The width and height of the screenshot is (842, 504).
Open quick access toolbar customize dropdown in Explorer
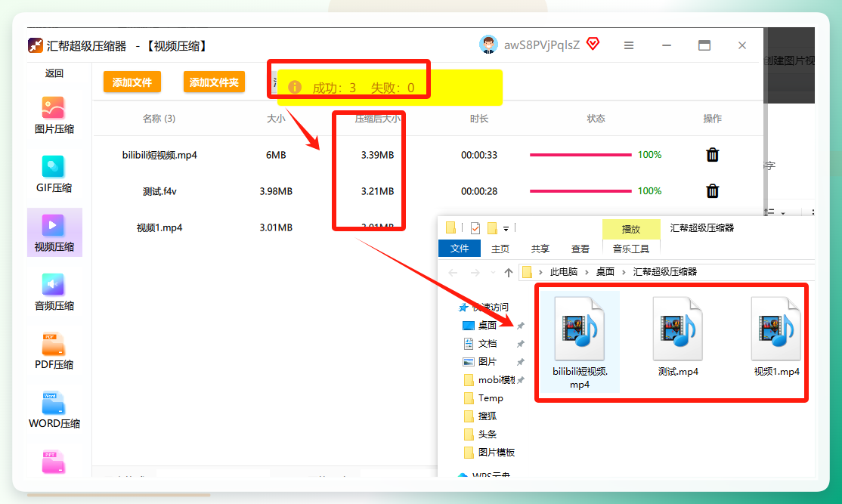tap(506, 229)
